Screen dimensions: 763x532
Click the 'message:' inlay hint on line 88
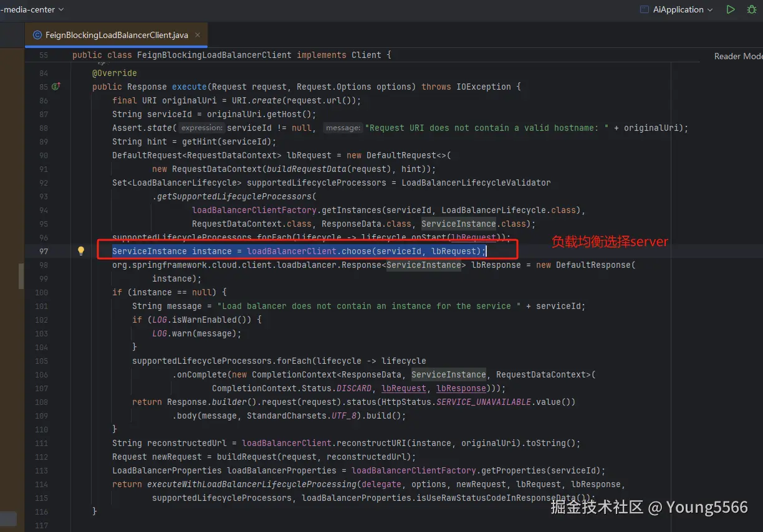point(343,128)
